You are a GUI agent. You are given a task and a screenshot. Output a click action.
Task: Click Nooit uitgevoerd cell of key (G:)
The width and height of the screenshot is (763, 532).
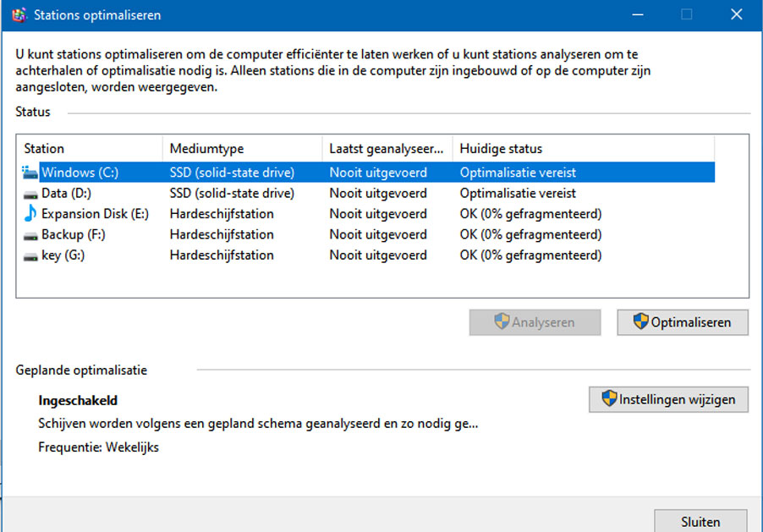(x=378, y=255)
